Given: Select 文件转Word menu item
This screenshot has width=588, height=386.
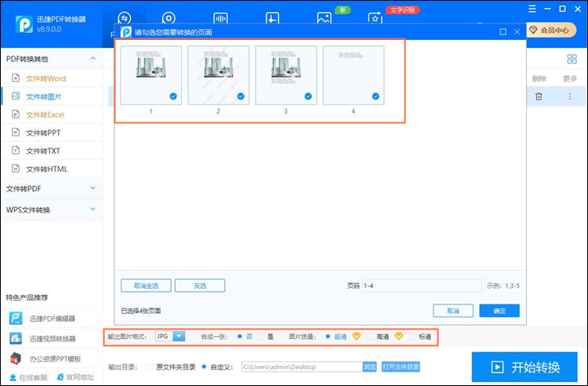Looking at the screenshot, I should [52, 78].
